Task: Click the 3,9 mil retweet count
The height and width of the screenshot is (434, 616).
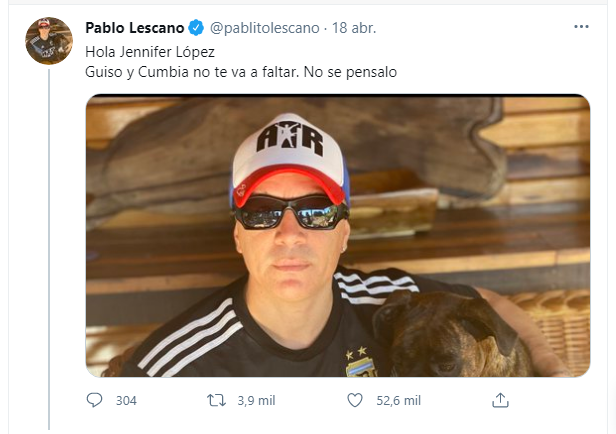Action: pos(256,401)
